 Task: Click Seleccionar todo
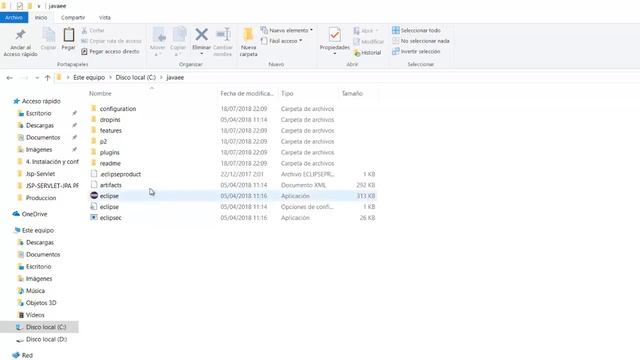(x=416, y=30)
